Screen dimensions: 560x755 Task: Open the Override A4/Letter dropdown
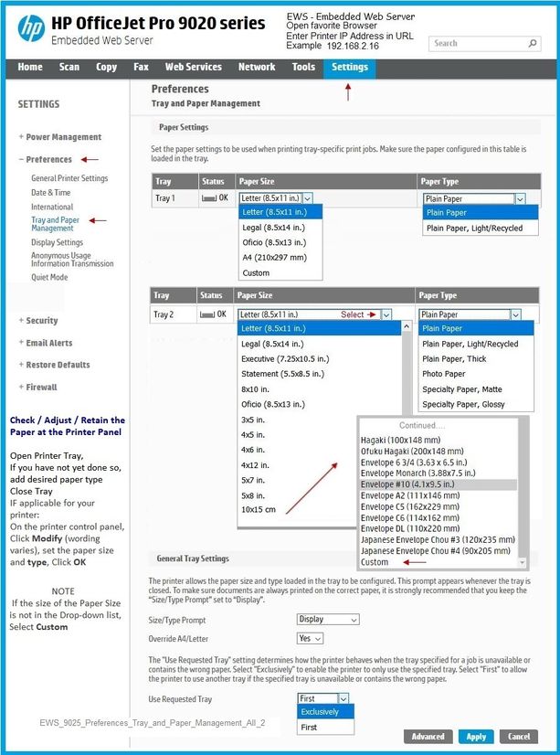(310, 639)
